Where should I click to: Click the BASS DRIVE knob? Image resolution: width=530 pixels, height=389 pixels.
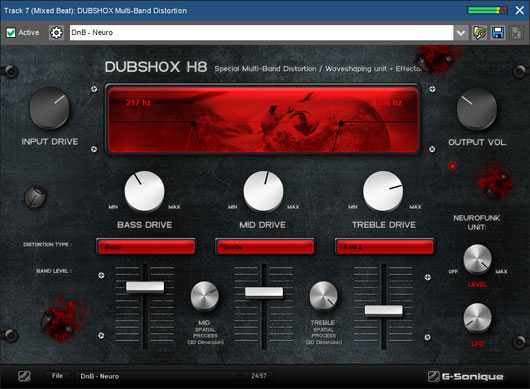[144, 191]
